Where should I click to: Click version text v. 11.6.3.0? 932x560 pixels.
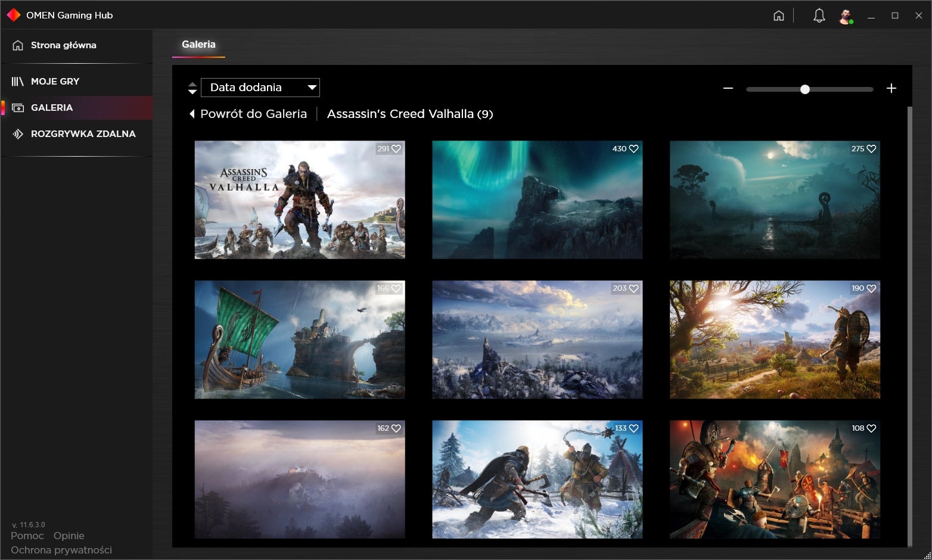[x=28, y=525]
